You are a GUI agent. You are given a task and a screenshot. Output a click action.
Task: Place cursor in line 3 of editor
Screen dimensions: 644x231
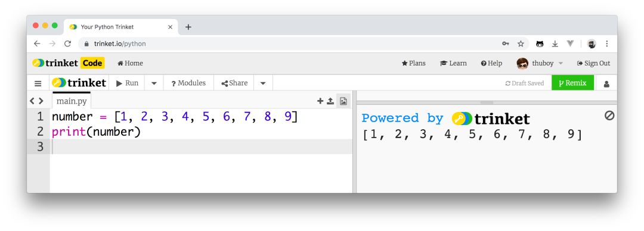click(202, 146)
